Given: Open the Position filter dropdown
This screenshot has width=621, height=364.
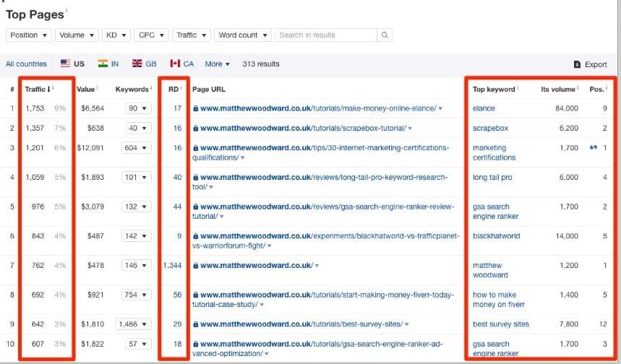Looking at the screenshot, I should click(28, 35).
